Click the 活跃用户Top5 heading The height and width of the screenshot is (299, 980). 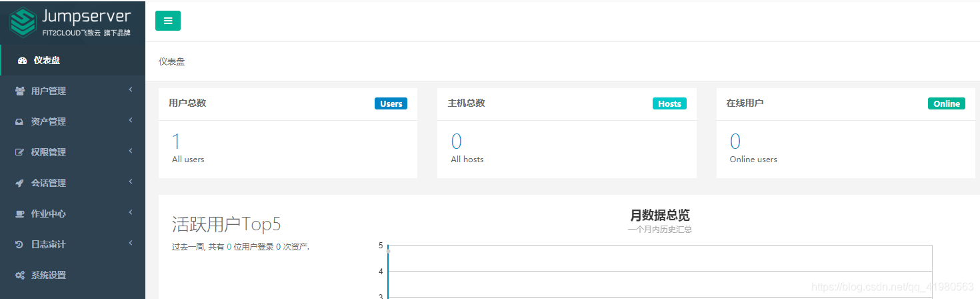coord(227,224)
